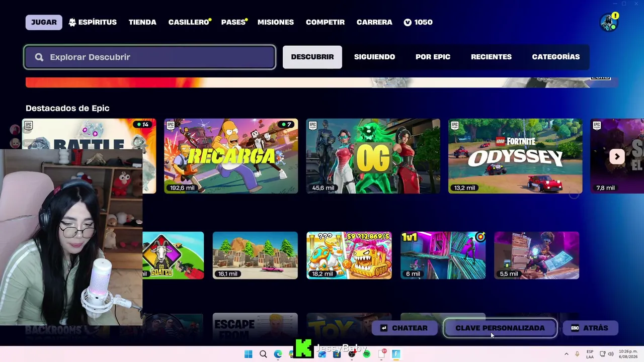Viewport: 644px width, 362px height.
Task: Open Microsoft Store from the taskbar
Action: click(x=337, y=354)
